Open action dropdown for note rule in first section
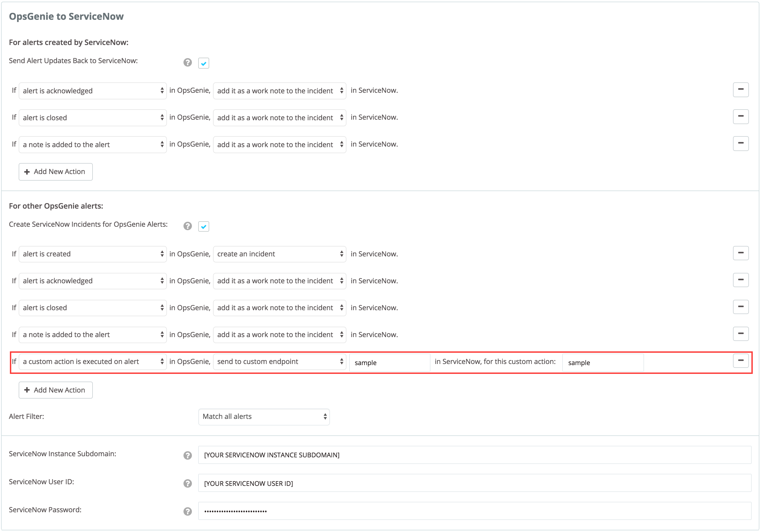 click(x=280, y=144)
